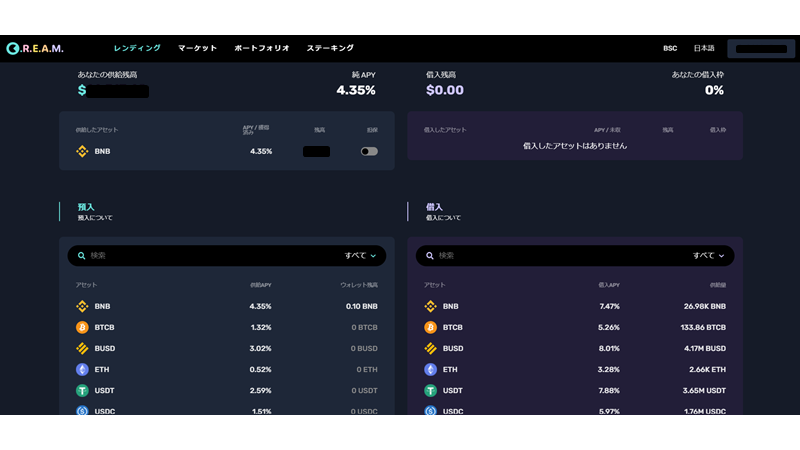Select the 0.52% ETH deposit APY
This screenshot has height=450, width=800.
pyautogui.click(x=260, y=369)
